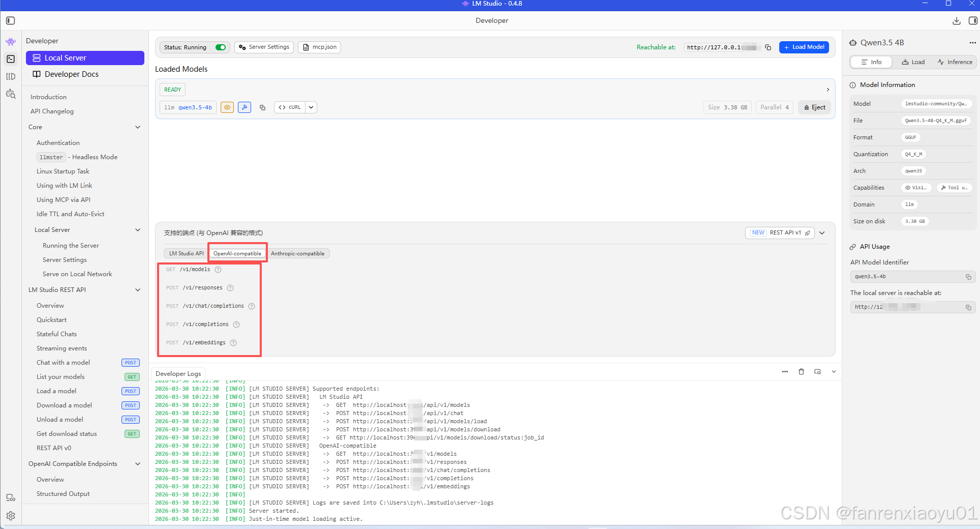Switch to Anthropic-compatible endpoints tab

coord(298,253)
